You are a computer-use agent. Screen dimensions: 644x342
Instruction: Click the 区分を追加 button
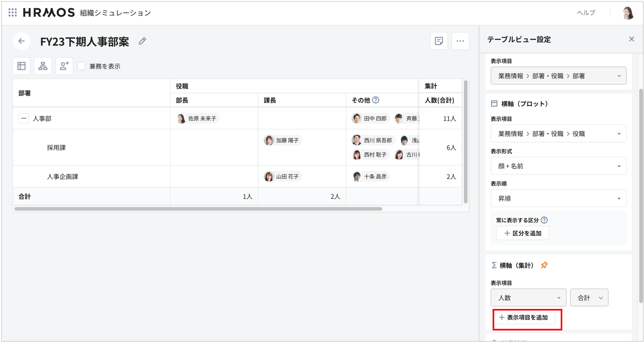[x=522, y=233]
